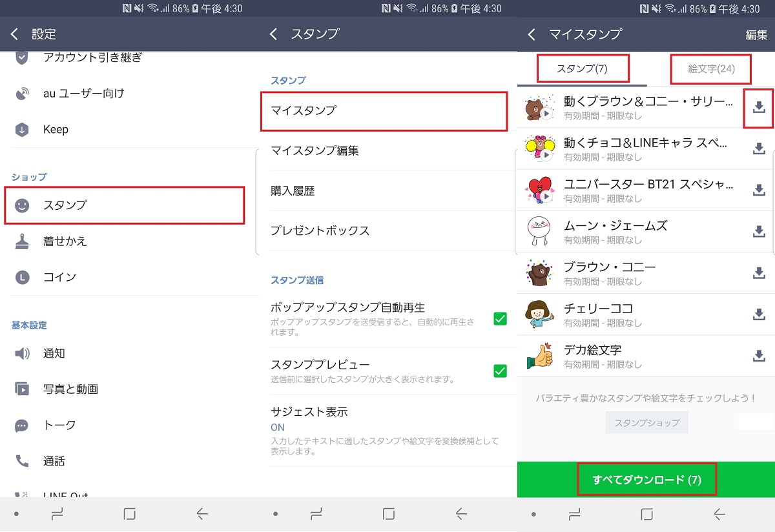775x532 pixels.
Task: Tap the チェリーココ girl thumbnail
Action: click(x=540, y=314)
